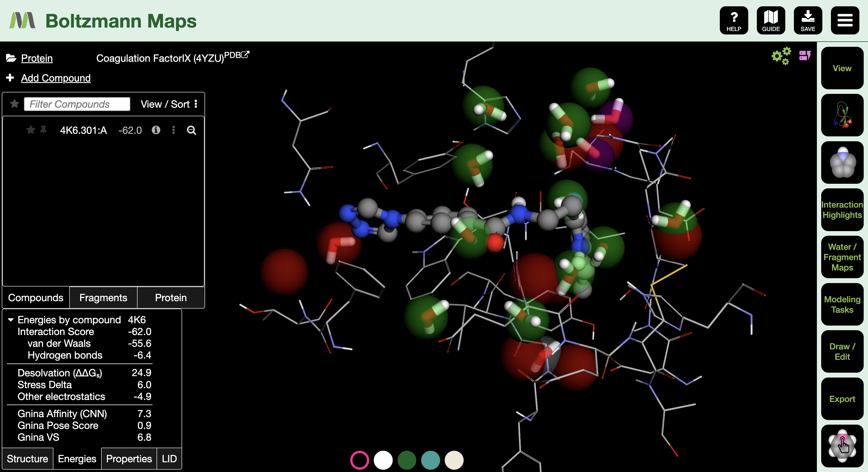Select the teal color swatch
The image size is (868, 472).
pyautogui.click(x=430, y=460)
